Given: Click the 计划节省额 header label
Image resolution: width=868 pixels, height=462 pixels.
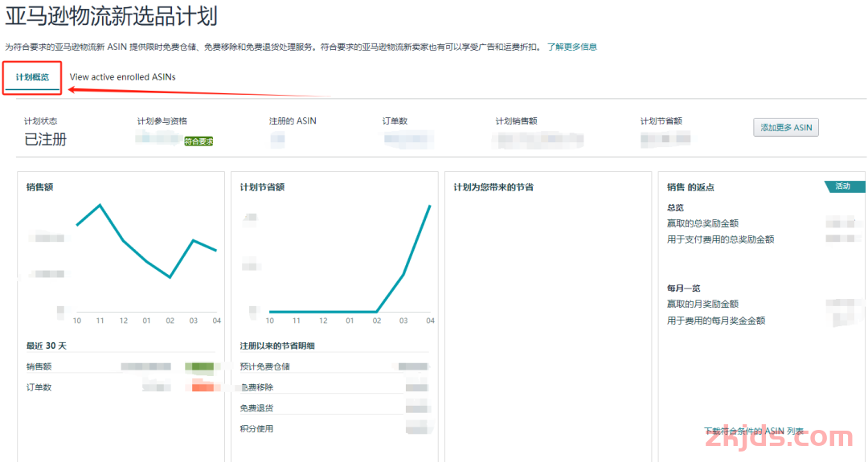Looking at the screenshot, I should click(661, 121).
